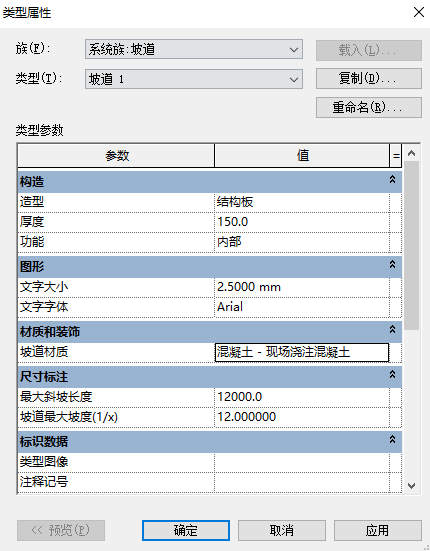Collapse the 标识数据 section
430x551 pixels.
[392, 439]
